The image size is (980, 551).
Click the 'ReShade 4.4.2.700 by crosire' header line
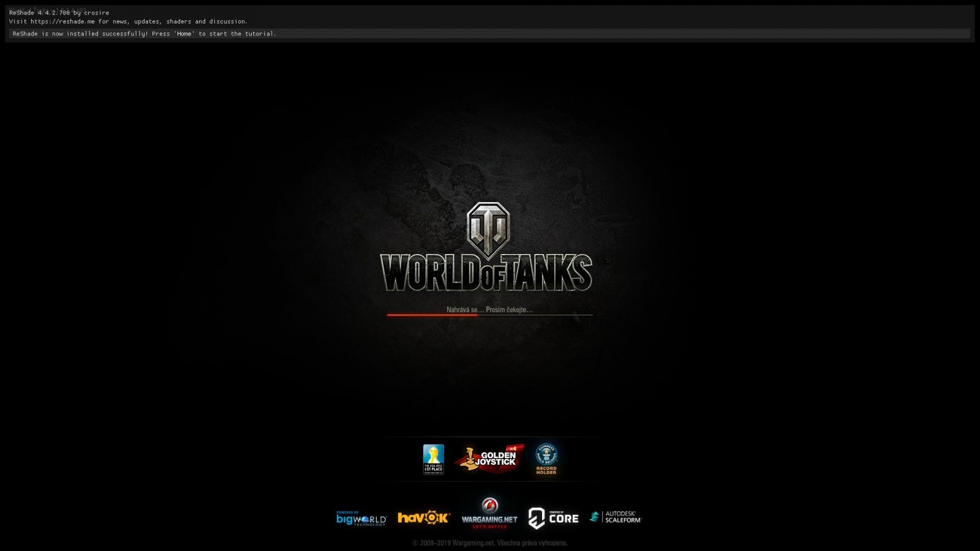tap(59, 13)
